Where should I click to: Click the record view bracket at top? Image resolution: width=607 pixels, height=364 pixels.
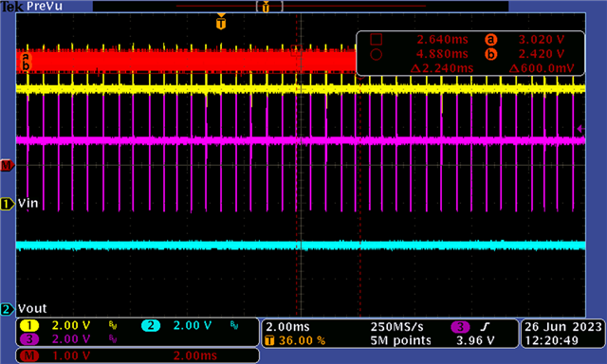269,7
